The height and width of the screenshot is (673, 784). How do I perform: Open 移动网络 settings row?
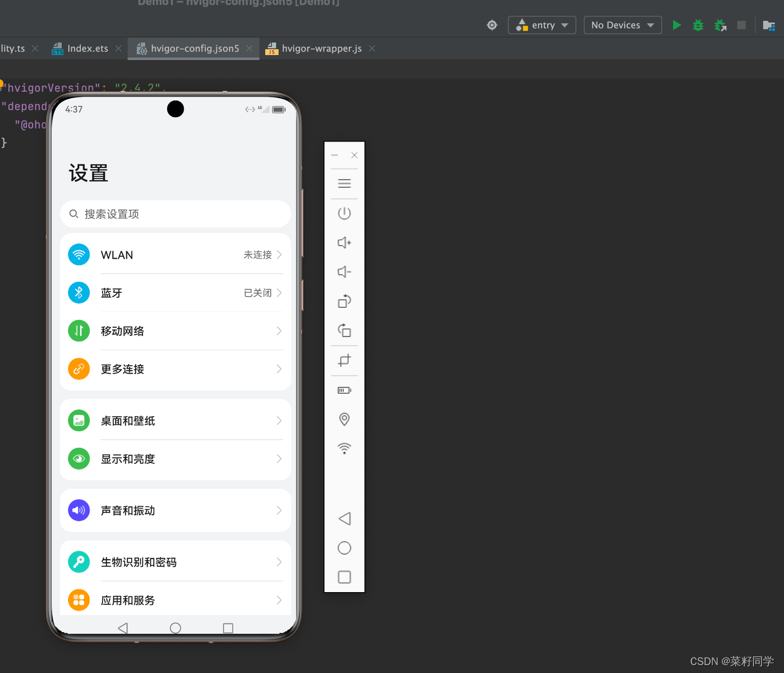click(x=175, y=331)
